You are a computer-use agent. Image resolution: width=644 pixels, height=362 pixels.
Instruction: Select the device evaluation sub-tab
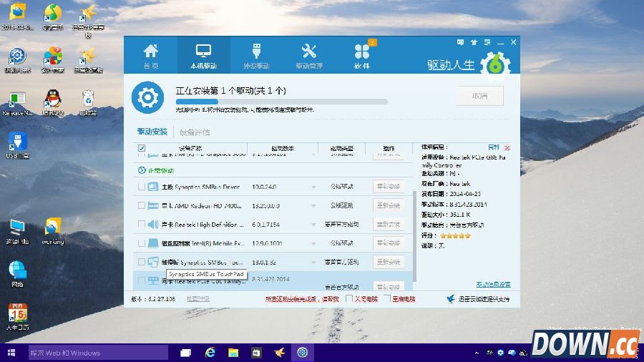click(195, 132)
